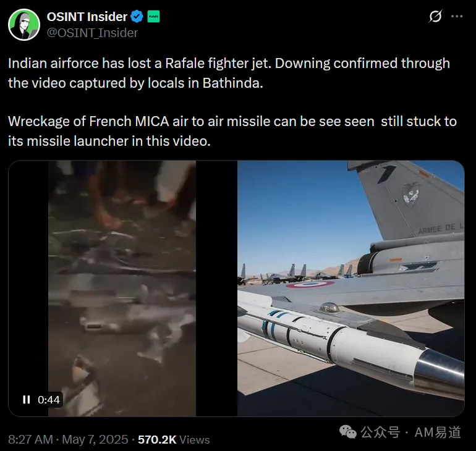
Task: Click the squadron emblem on the tail fin
Action: pyautogui.click(x=410, y=195)
